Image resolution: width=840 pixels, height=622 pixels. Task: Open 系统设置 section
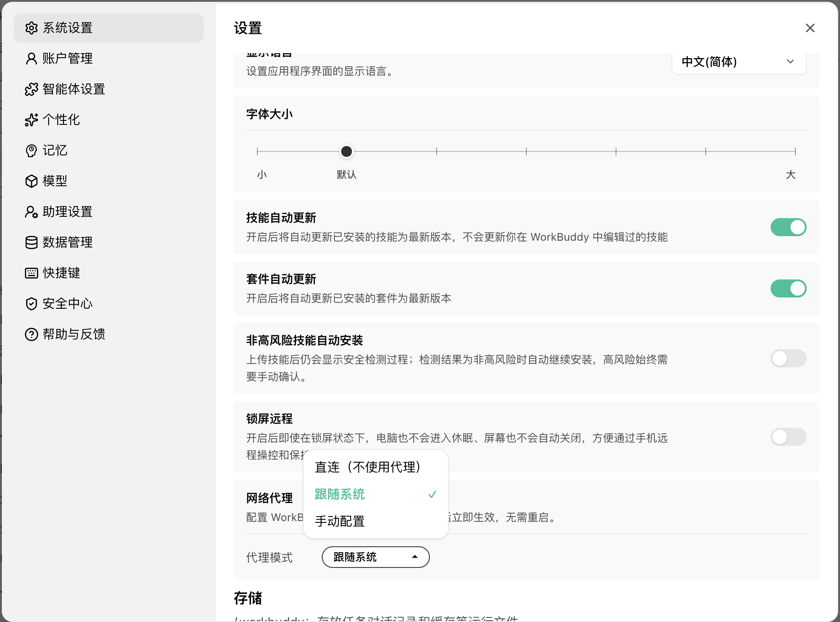coord(109,28)
